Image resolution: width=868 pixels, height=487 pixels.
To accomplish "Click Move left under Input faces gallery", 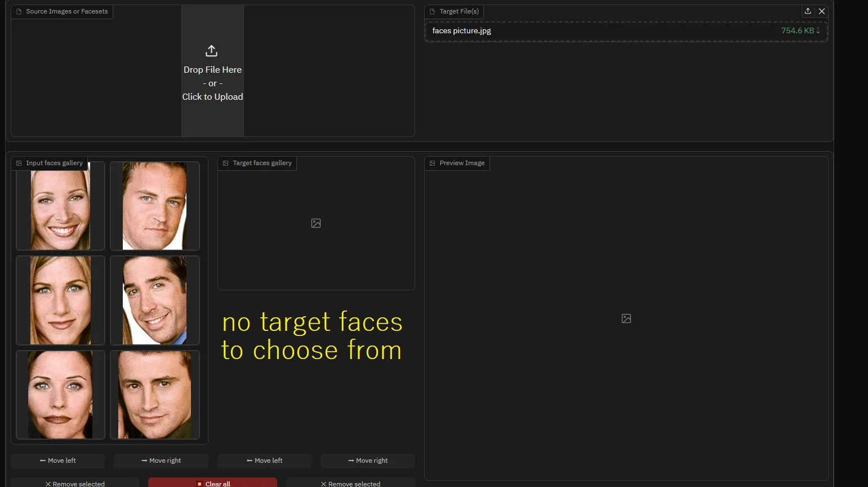I will pos(57,461).
